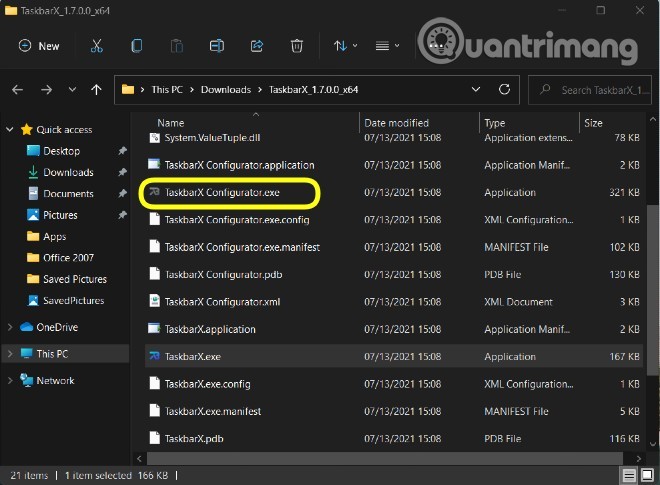Open Downloads in the sidebar
Image resolution: width=660 pixels, height=485 pixels.
[68, 172]
